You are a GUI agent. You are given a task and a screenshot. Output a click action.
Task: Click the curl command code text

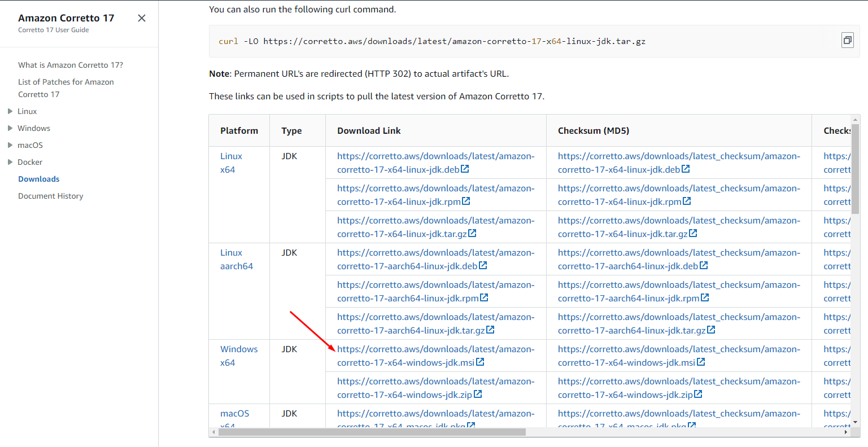(432, 41)
